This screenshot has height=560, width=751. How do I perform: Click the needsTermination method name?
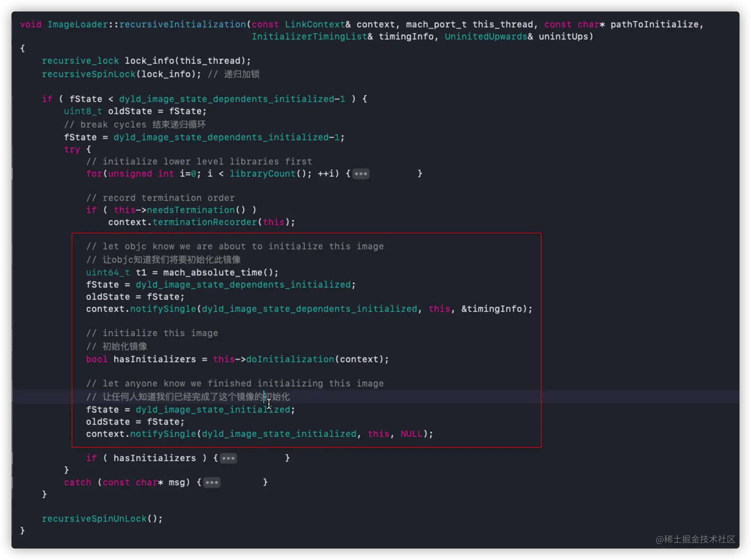pos(191,210)
